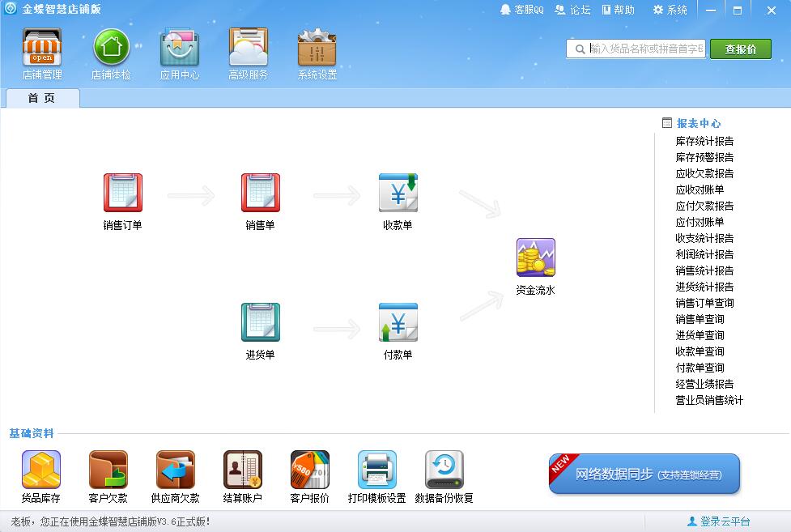Click the 店铺体检 green house icon
The image size is (791, 532).
[112, 48]
